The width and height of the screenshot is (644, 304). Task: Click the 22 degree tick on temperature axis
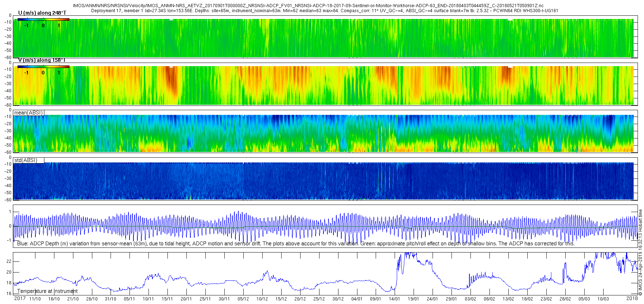(x=9, y=261)
